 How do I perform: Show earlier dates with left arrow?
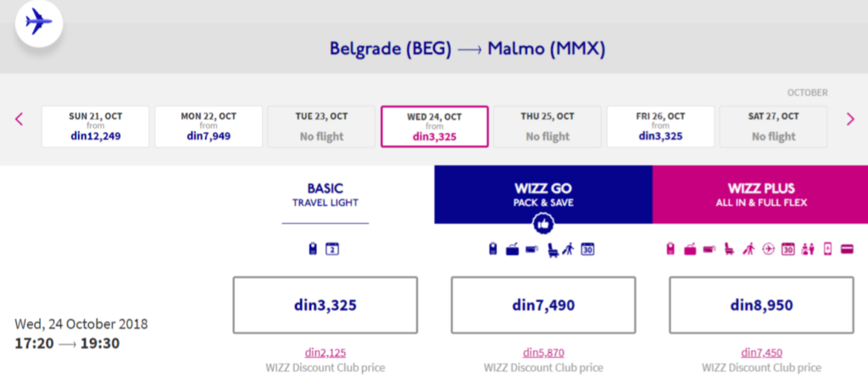coord(19,119)
